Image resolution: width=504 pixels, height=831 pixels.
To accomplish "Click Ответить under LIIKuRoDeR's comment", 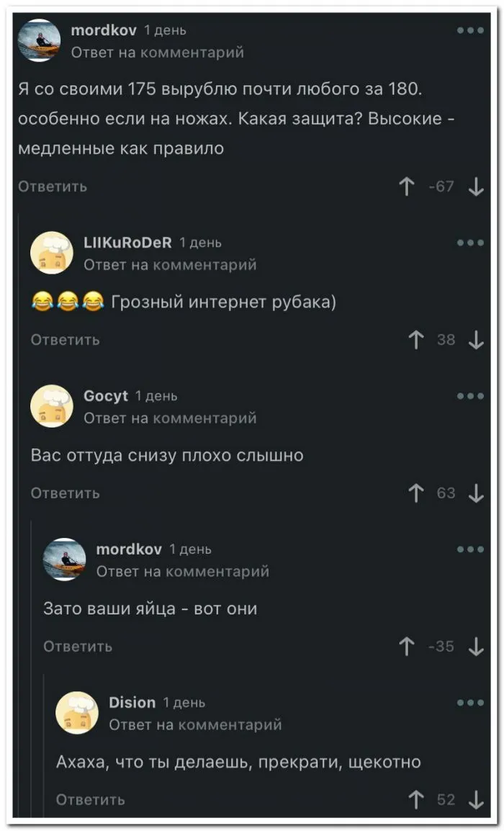I will point(65,340).
